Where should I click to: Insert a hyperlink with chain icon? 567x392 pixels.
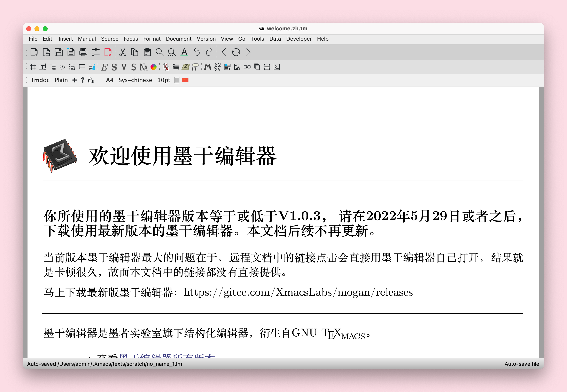pos(247,67)
